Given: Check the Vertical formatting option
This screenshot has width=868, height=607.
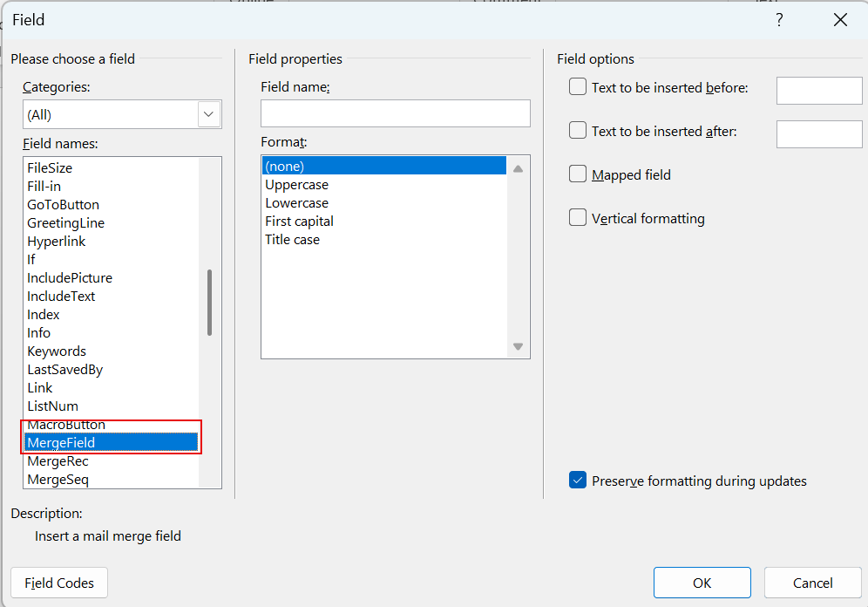Looking at the screenshot, I should point(578,218).
